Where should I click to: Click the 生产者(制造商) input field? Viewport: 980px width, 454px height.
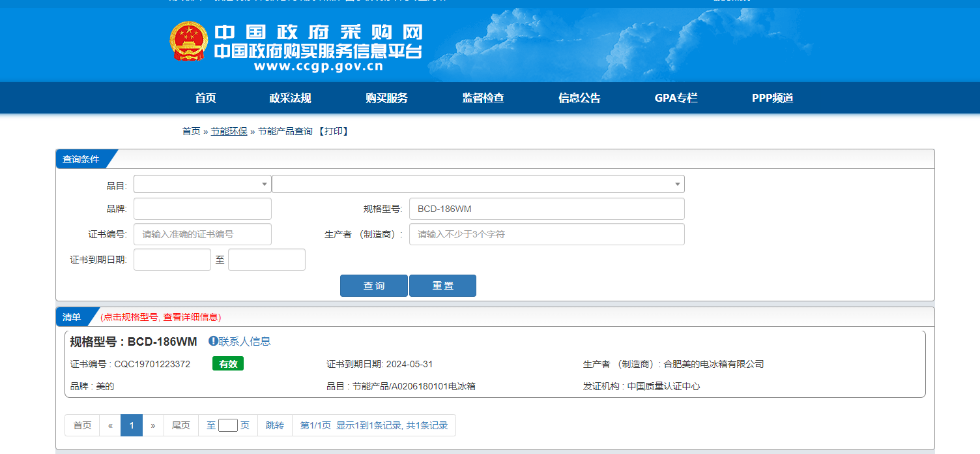tap(547, 234)
